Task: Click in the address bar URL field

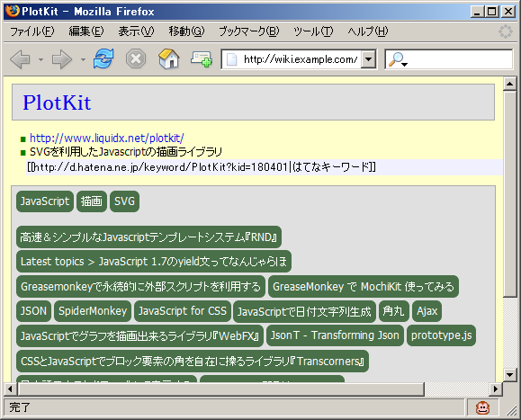Action: pyautogui.click(x=300, y=59)
